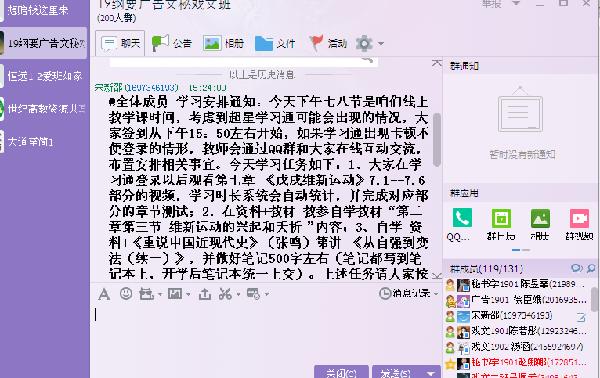Click the scissors screenshot icon
The height and width of the screenshot is (378, 600).
[225, 294]
